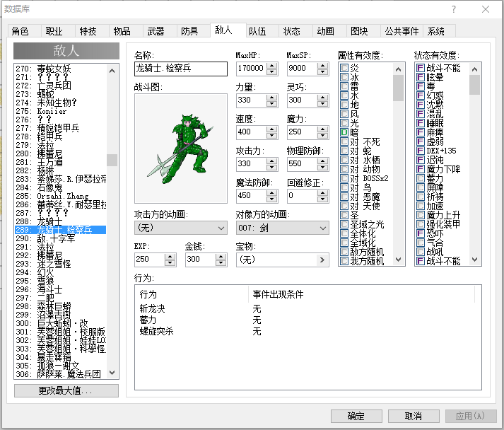
Task: Select enemy 270: 毒蛇女妖
Action: click(60, 69)
